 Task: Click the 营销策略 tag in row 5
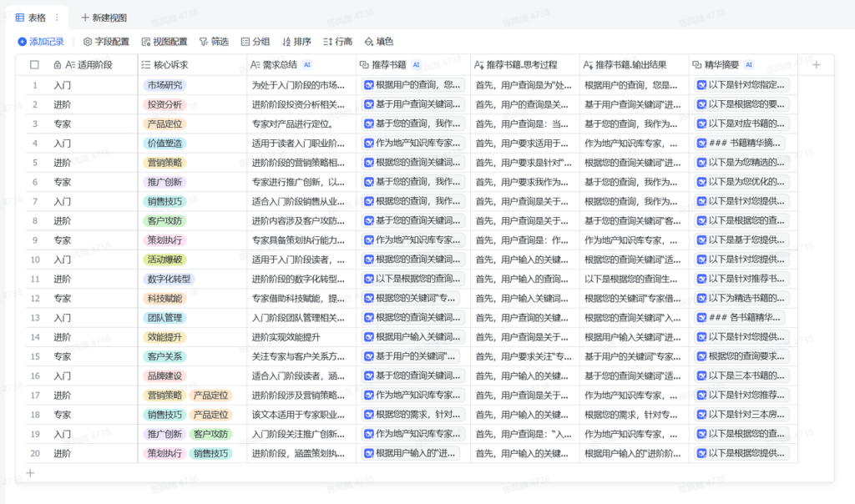tap(164, 163)
